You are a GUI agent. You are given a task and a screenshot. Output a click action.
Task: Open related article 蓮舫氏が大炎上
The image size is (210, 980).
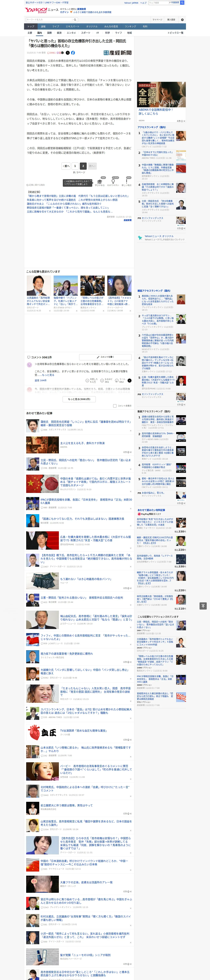pos(64,204)
